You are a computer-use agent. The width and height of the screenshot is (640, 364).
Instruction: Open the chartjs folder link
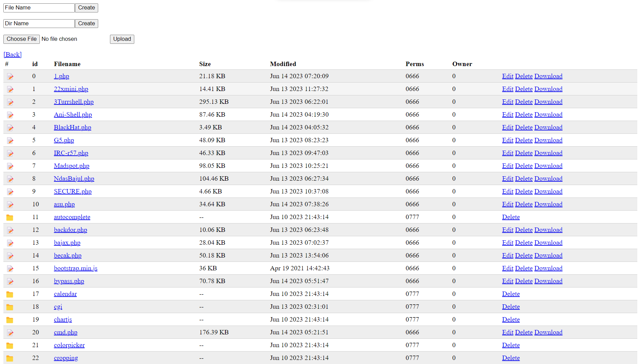click(63, 320)
